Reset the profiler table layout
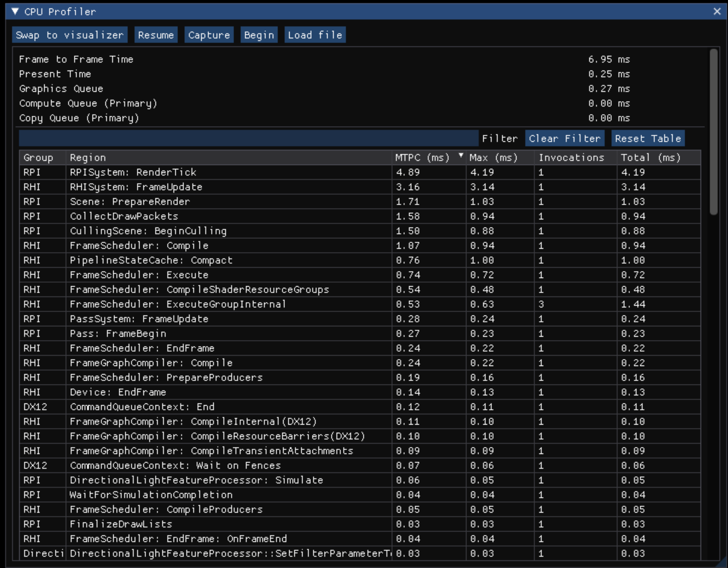The width and height of the screenshot is (728, 568). (x=648, y=138)
